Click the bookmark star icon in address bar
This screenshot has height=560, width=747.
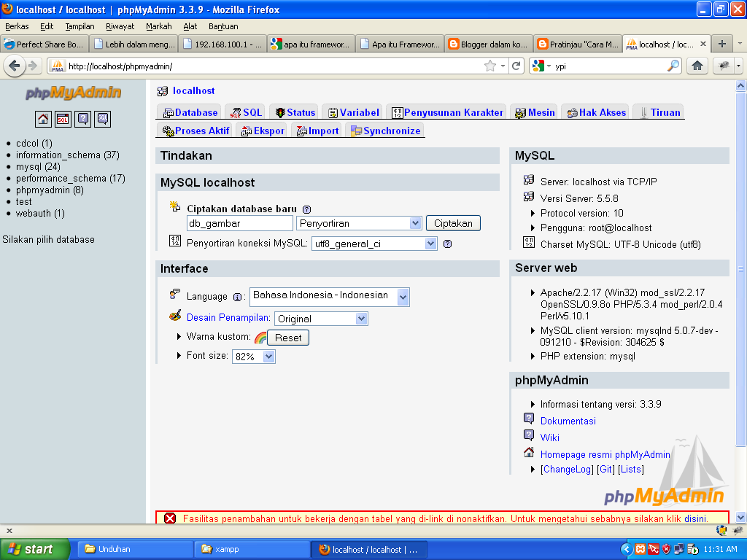(x=489, y=66)
